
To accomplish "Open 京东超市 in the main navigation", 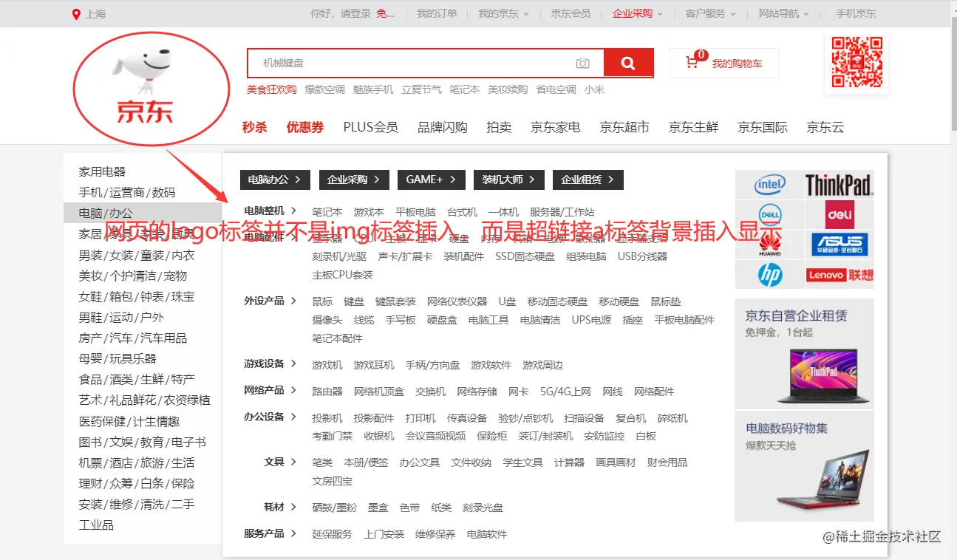I will (x=624, y=127).
